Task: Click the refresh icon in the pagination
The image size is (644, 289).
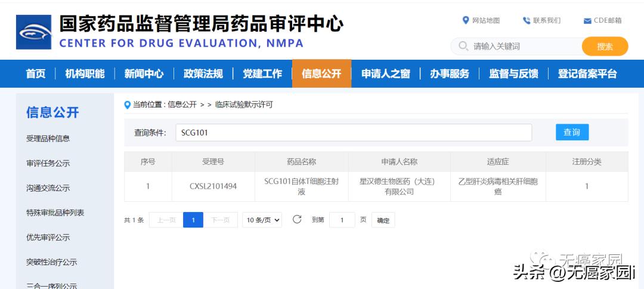Action: (297, 219)
